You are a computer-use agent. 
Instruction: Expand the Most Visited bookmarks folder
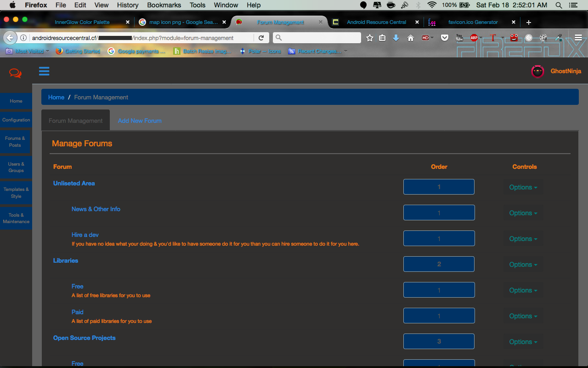coord(27,51)
